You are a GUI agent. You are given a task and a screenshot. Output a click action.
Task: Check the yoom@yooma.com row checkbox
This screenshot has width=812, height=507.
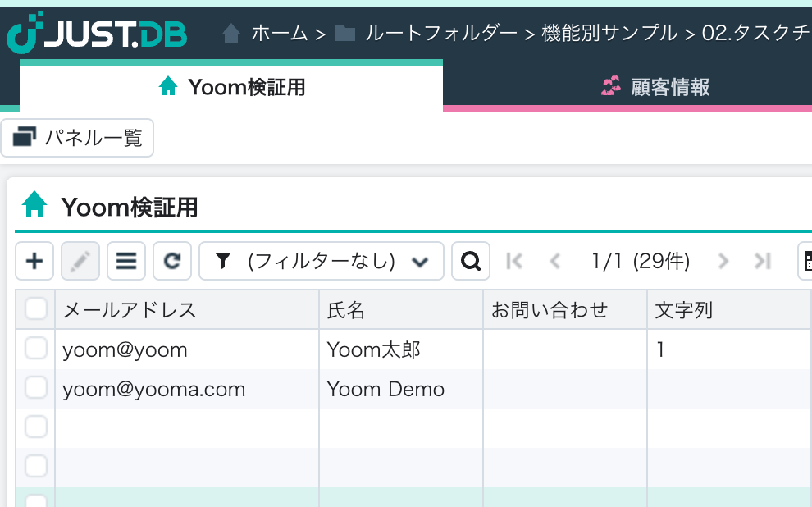point(36,388)
